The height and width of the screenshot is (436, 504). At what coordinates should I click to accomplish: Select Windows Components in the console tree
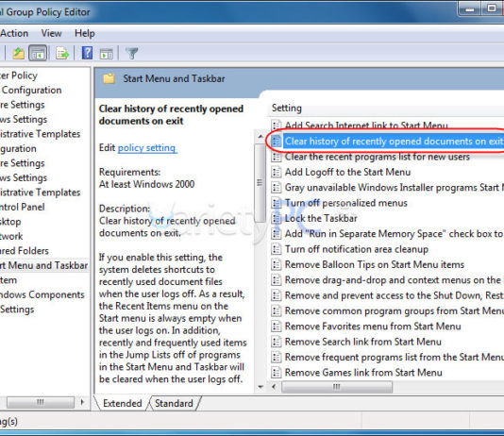[x=42, y=294]
